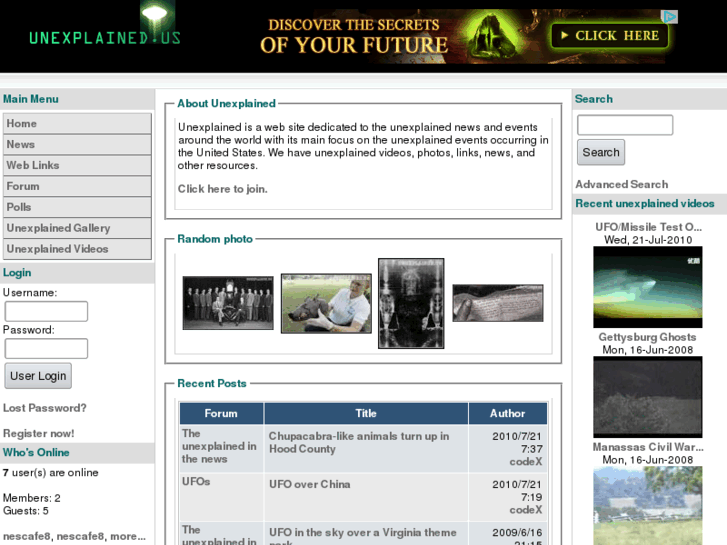Play the UFO/Missile Test video thumbnail
The height and width of the screenshot is (545, 727).
(x=648, y=287)
